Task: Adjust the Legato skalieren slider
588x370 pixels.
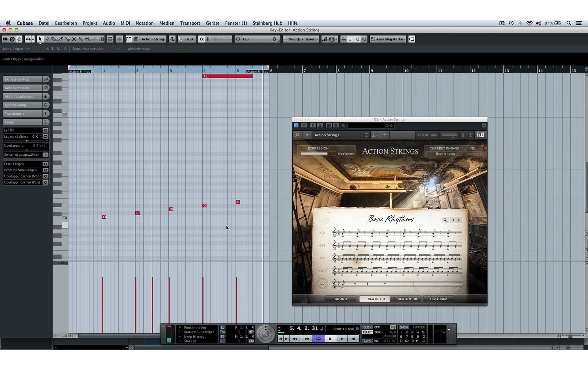Action: [26, 141]
